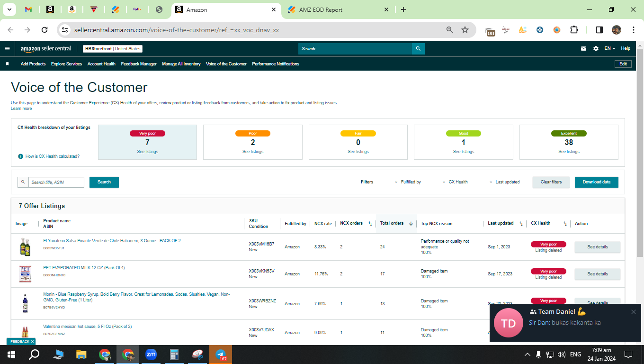See details for El Yucateco Salsa listing
The width and height of the screenshot is (644, 364).
598,247
